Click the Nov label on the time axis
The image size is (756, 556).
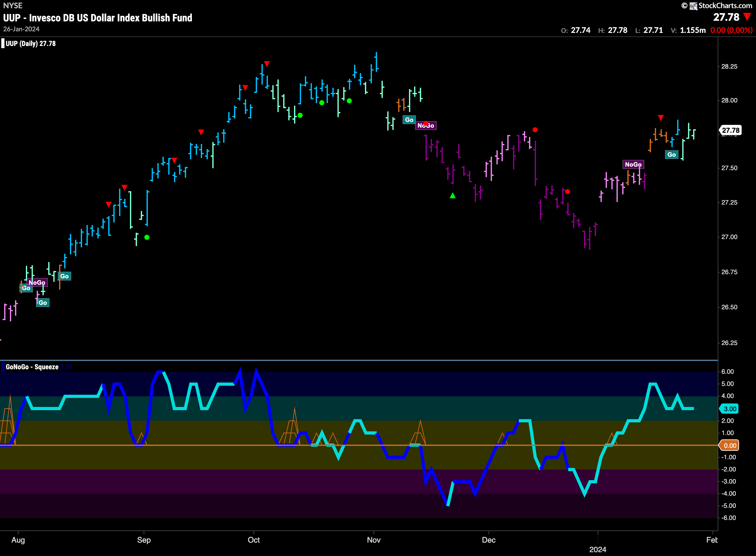374,540
